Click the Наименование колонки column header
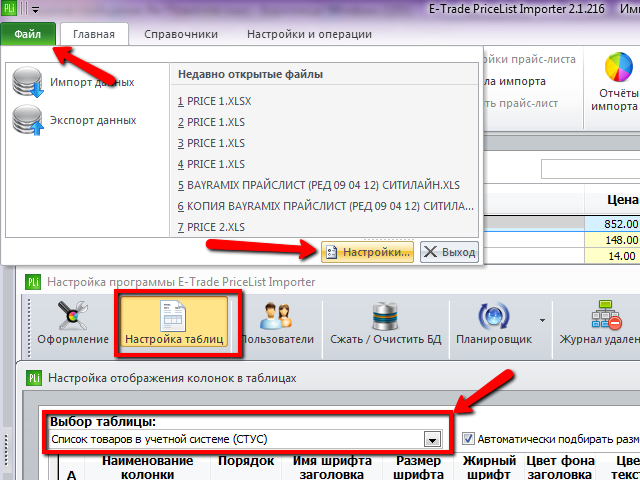The height and width of the screenshot is (480, 640). point(147,468)
